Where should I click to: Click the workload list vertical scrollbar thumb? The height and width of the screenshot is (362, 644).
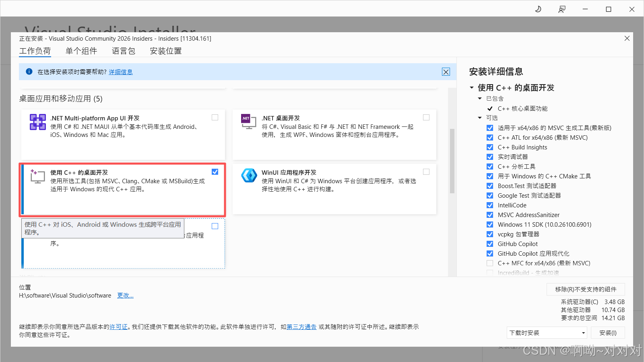pos(452,161)
